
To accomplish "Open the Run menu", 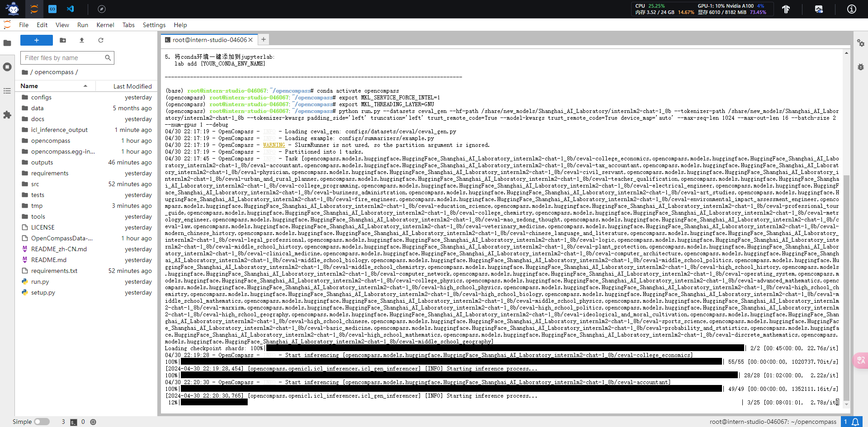I will [83, 25].
